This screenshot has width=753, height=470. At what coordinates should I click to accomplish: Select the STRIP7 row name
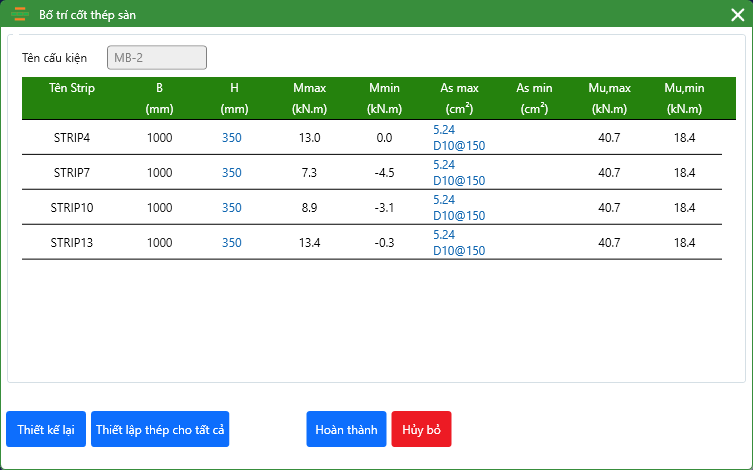click(72, 173)
